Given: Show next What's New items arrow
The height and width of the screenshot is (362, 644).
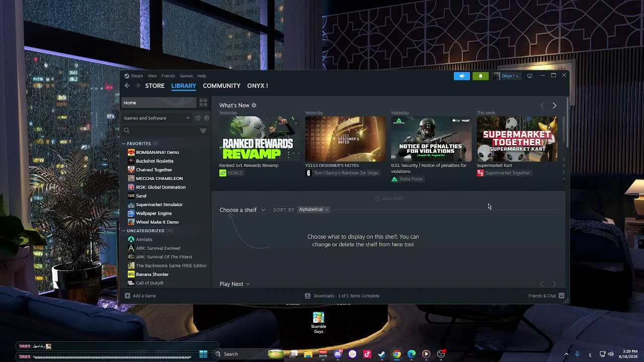Looking at the screenshot, I should [x=554, y=106].
